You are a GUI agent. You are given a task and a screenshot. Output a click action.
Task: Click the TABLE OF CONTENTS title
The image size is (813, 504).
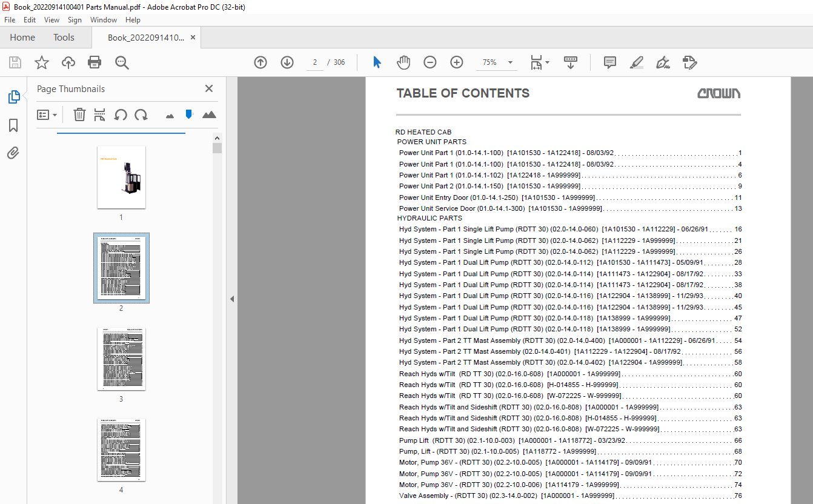(x=463, y=93)
